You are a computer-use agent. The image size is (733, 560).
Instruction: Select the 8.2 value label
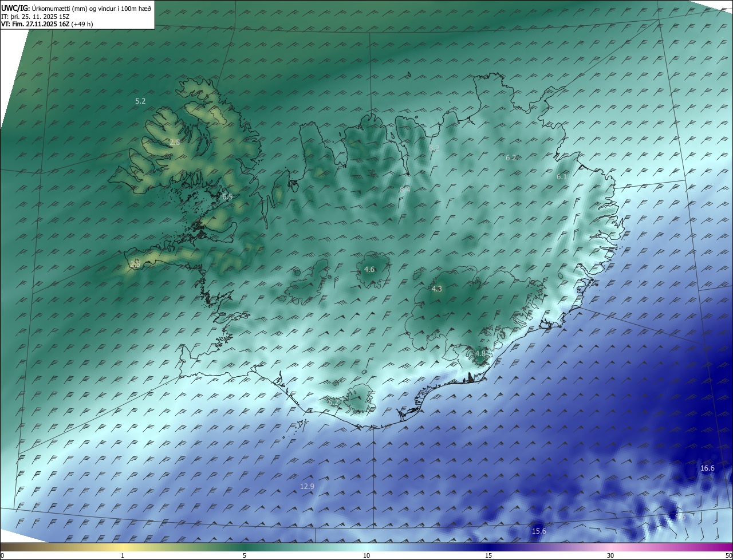coord(434,148)
